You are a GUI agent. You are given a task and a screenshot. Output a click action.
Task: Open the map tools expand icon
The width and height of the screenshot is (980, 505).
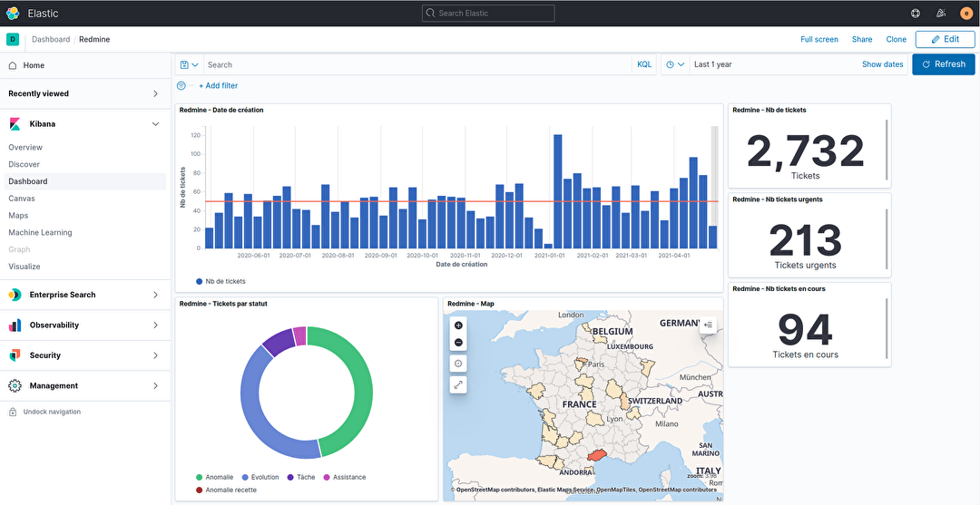(x=459, y=384)
